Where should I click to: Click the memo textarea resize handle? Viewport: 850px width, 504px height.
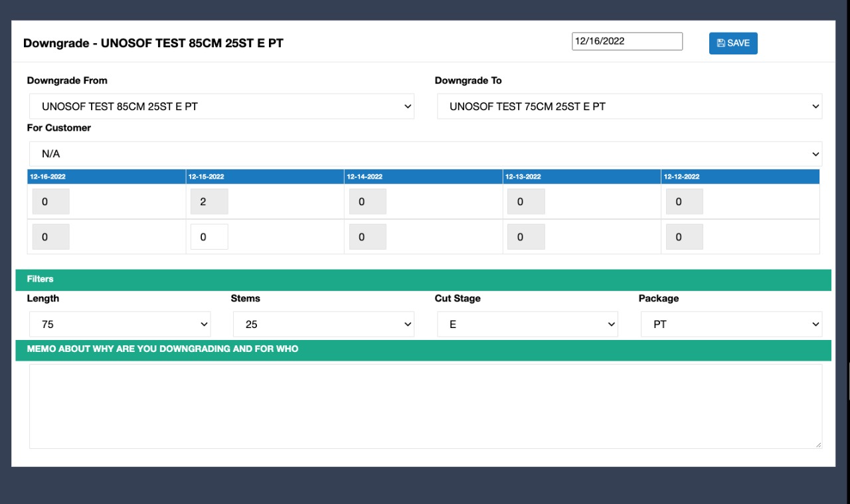tap(818, 444)
